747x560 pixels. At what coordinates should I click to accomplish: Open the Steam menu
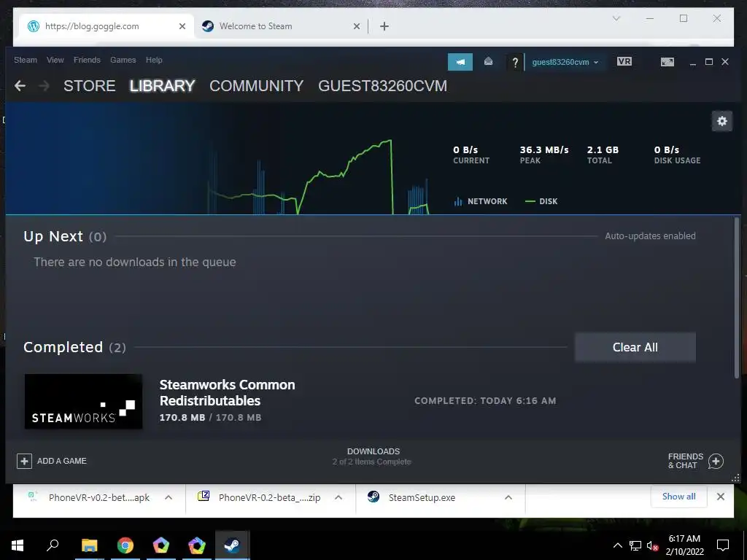pos(26,60)
